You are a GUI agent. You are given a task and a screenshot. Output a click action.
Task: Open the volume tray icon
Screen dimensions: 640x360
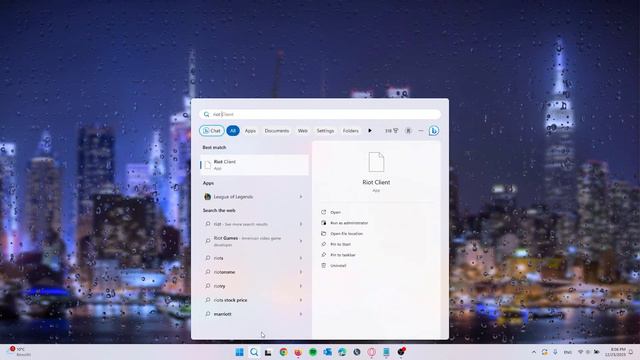coord(588,352)
